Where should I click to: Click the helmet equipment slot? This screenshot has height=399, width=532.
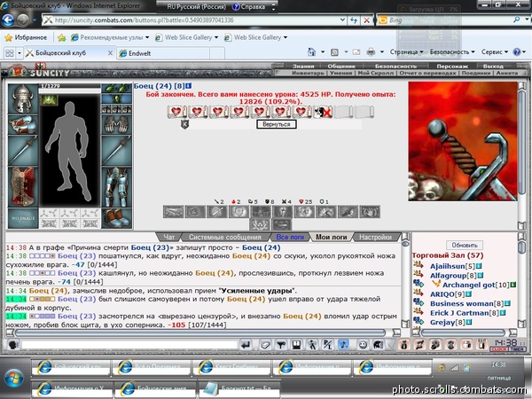pyautogui.click(x=23, y=98)
